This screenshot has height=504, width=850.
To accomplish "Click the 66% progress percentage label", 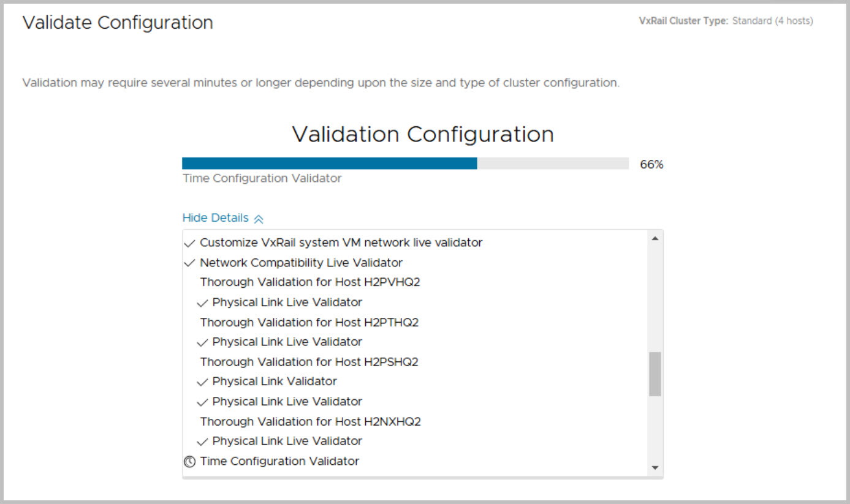I will click(x=651, y=164).
